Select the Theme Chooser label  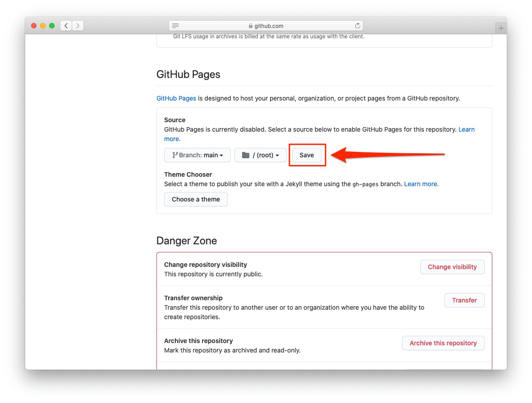188,174
